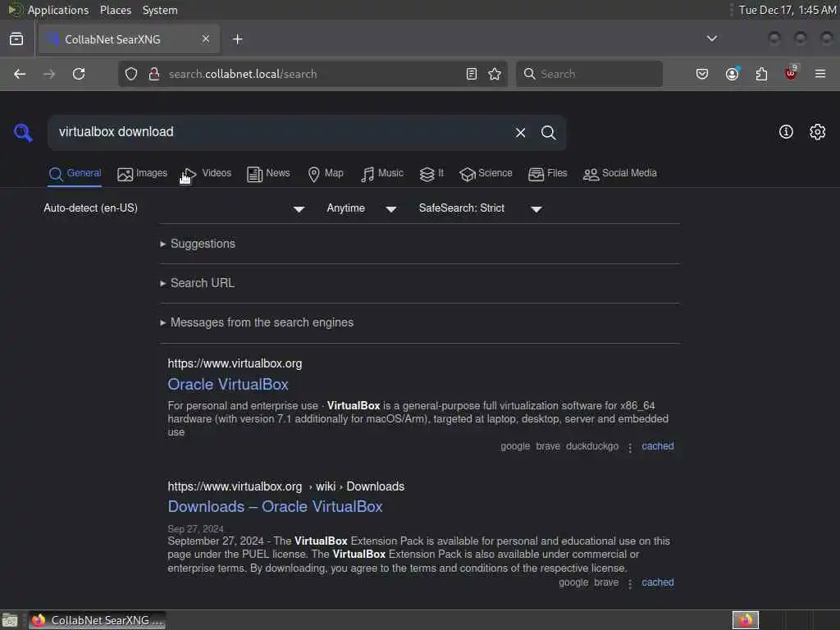Close the CollabNet SearXNG tab
This screenshot has height=630, width=840.
[x=206, y=39]
